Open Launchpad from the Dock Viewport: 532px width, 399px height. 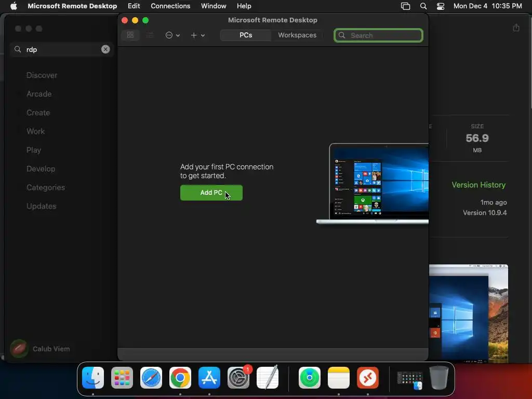coord(122,378)
